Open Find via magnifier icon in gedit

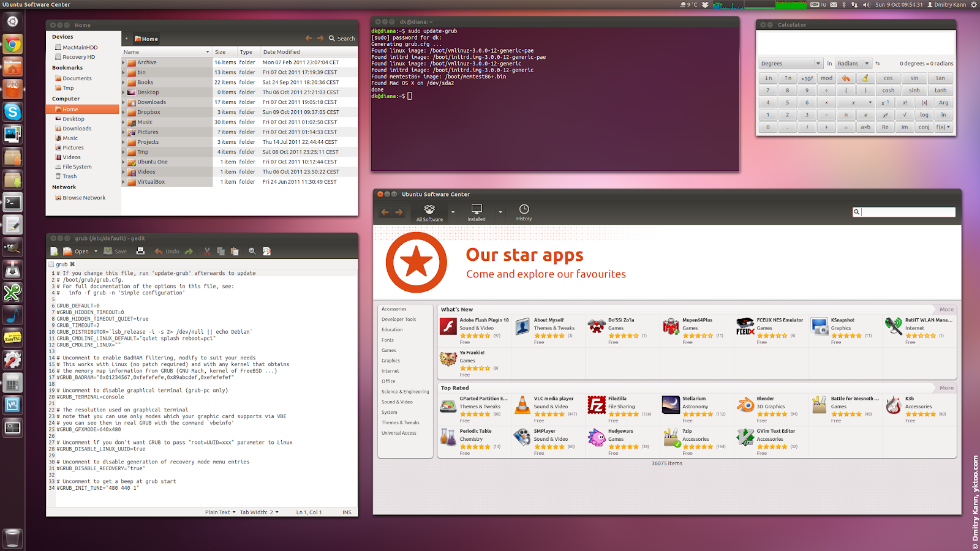[252, 251]
